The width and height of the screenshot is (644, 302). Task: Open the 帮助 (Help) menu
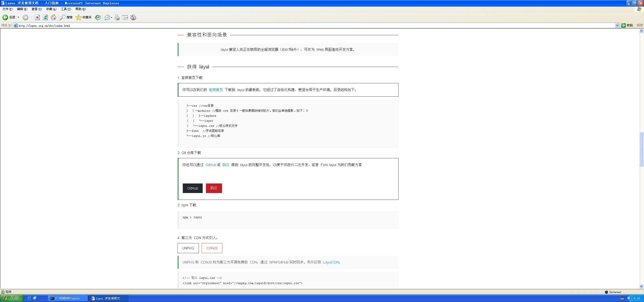[80, 9]
